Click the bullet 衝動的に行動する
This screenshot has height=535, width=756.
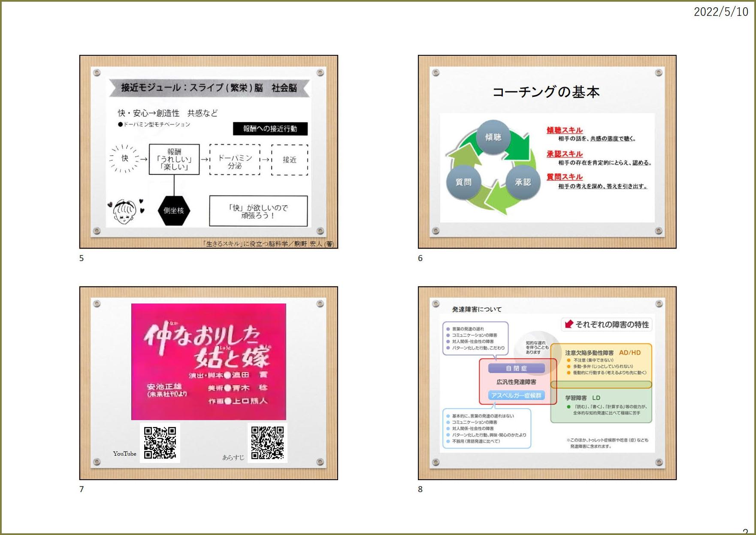click(606, 373)
